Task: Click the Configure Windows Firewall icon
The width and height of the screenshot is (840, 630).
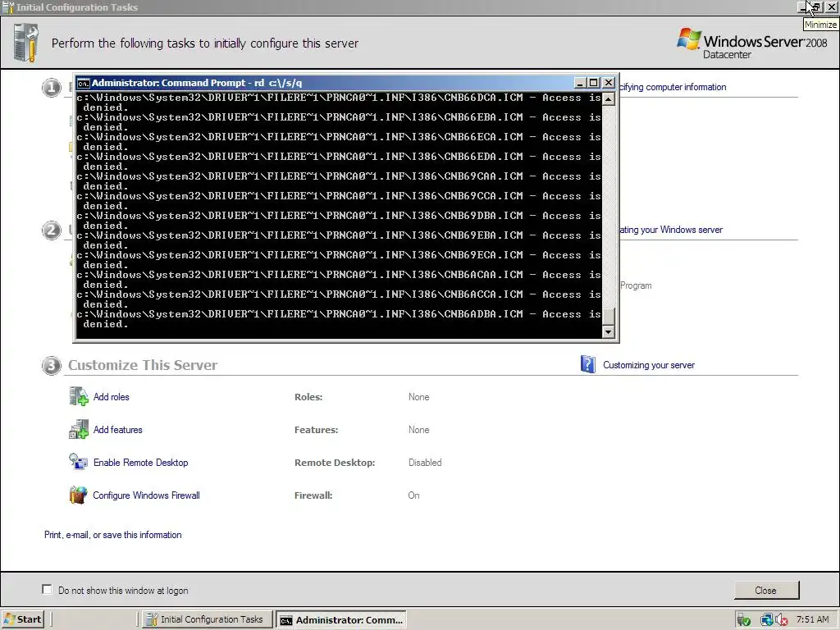Action: 78,495
